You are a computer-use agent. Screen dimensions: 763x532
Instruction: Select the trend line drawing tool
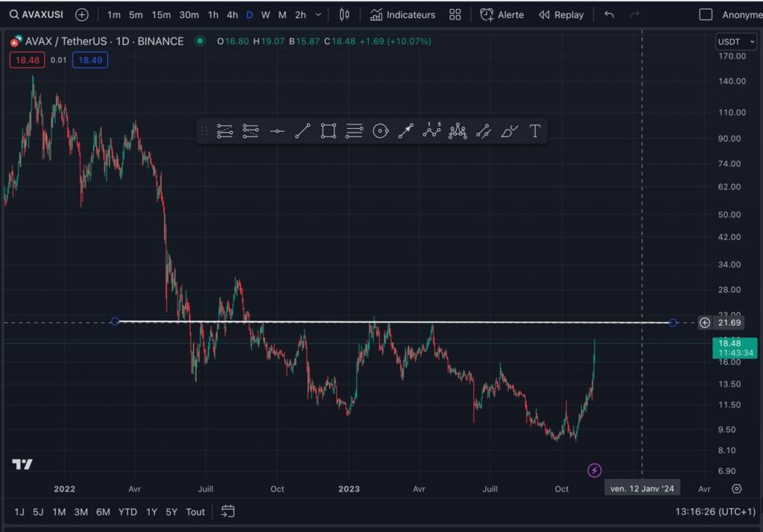(x=303, y=131)
